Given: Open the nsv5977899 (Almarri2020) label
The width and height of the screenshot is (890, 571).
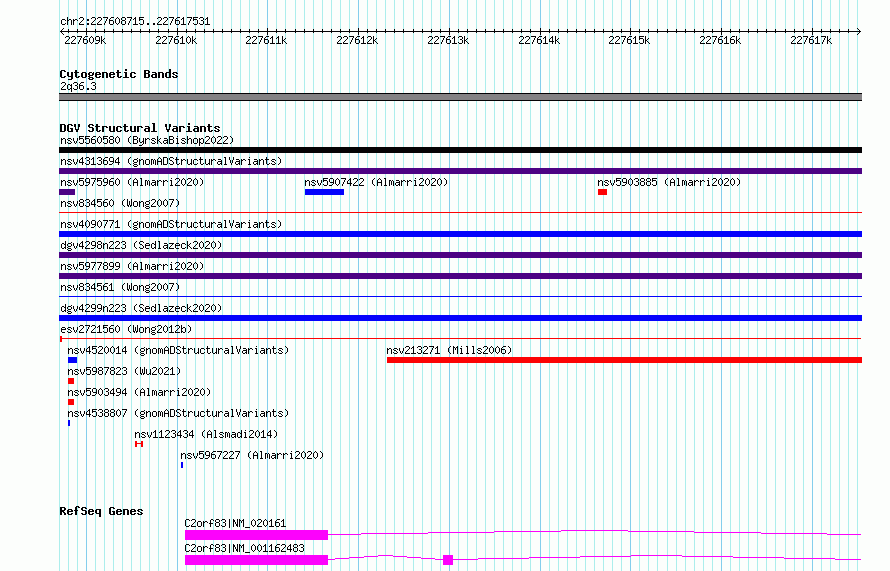Looking at the screenshot, I should point(132,266).
